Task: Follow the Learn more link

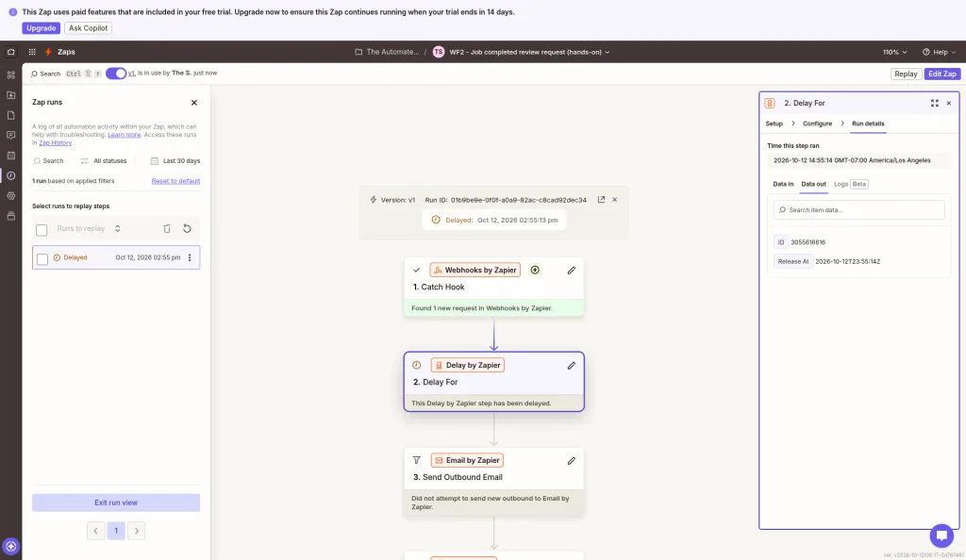Action: 124,135
